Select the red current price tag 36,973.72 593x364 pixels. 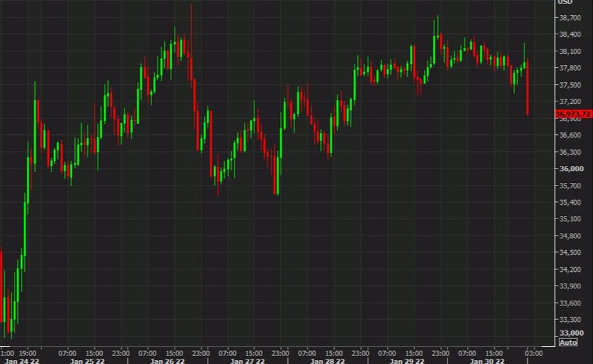[x=573, y=114]
